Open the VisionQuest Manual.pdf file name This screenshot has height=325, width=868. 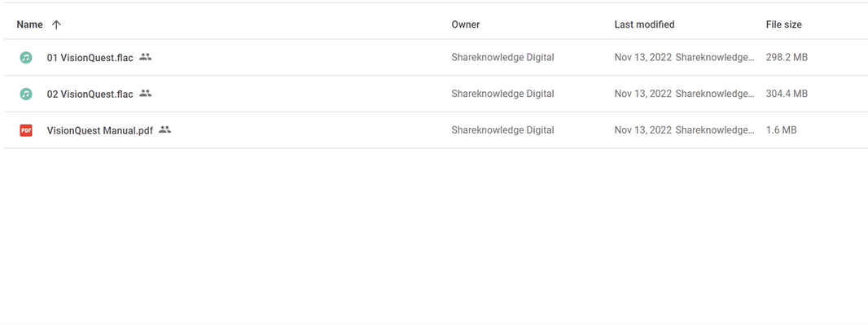[x=99, y=130]
